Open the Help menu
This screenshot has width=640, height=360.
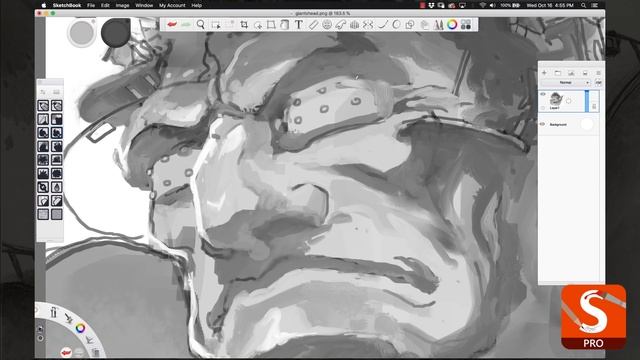(196, 5)
